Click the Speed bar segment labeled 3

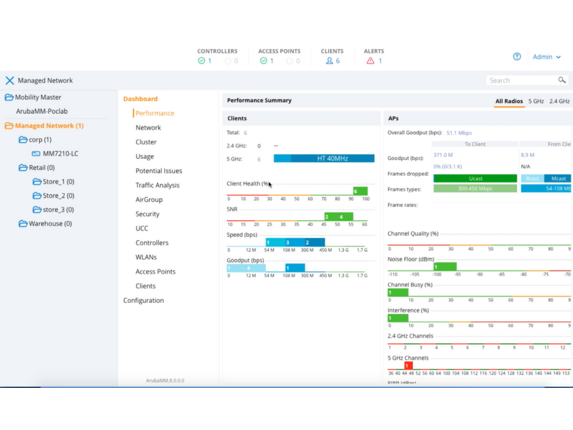tap(295, 242)
